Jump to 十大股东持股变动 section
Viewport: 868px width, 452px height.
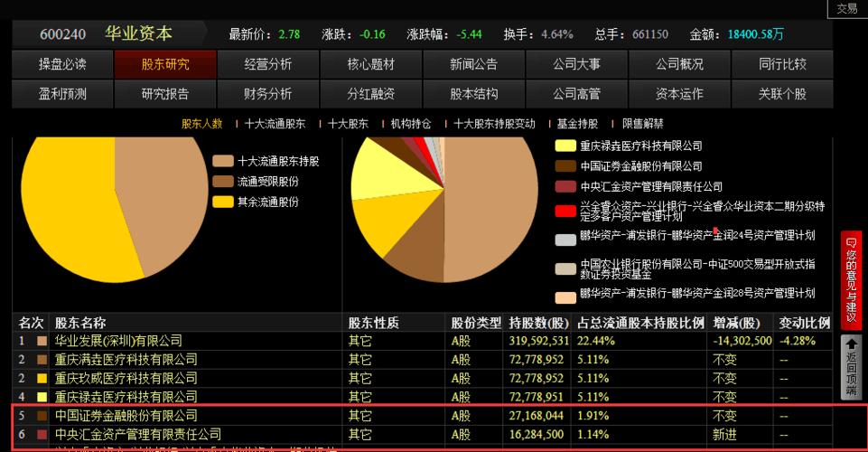(494, 124)
